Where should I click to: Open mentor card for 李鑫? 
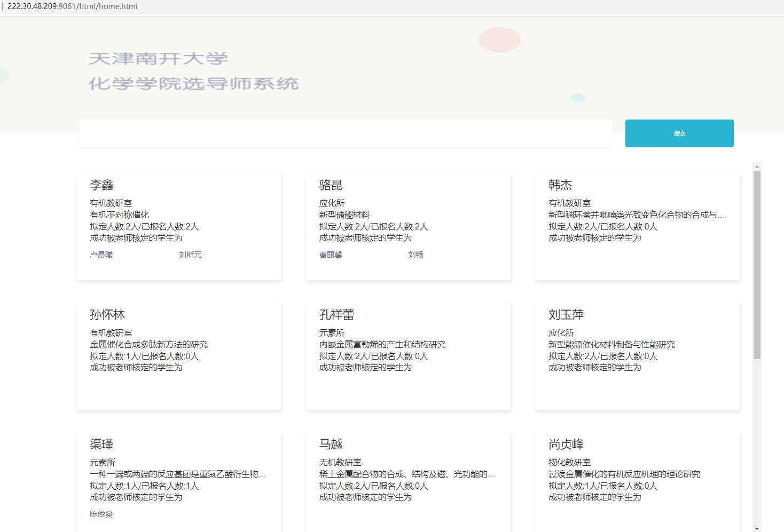pos(178,226)
